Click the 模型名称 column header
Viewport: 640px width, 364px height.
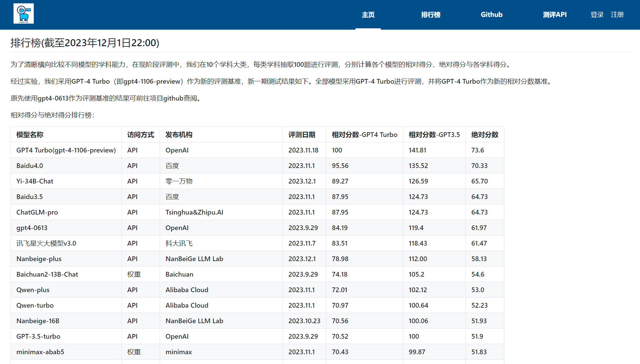pyautogui.click(x=66, y=135)
